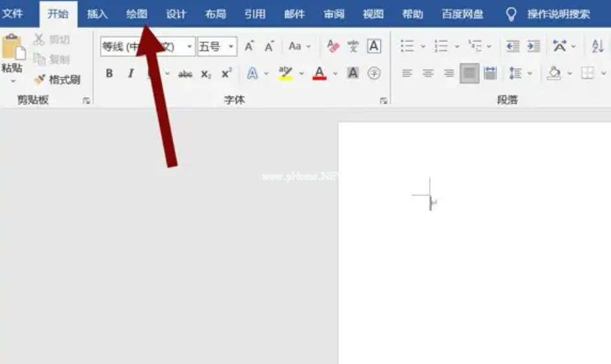Open the font size (五号) dropdown
Screen dimensions: 611x364
[231, 47]
